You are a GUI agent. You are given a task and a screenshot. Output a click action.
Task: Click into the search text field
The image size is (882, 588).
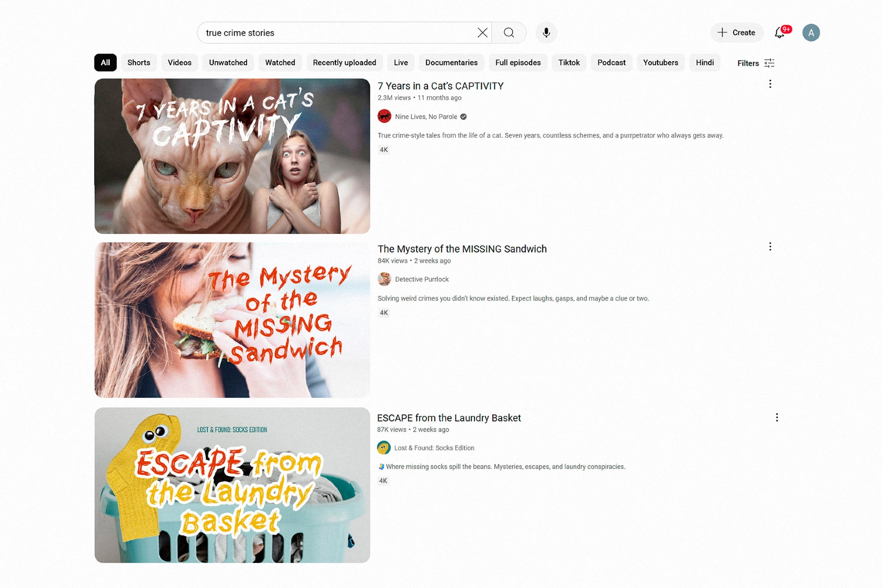tap(334, 33)
